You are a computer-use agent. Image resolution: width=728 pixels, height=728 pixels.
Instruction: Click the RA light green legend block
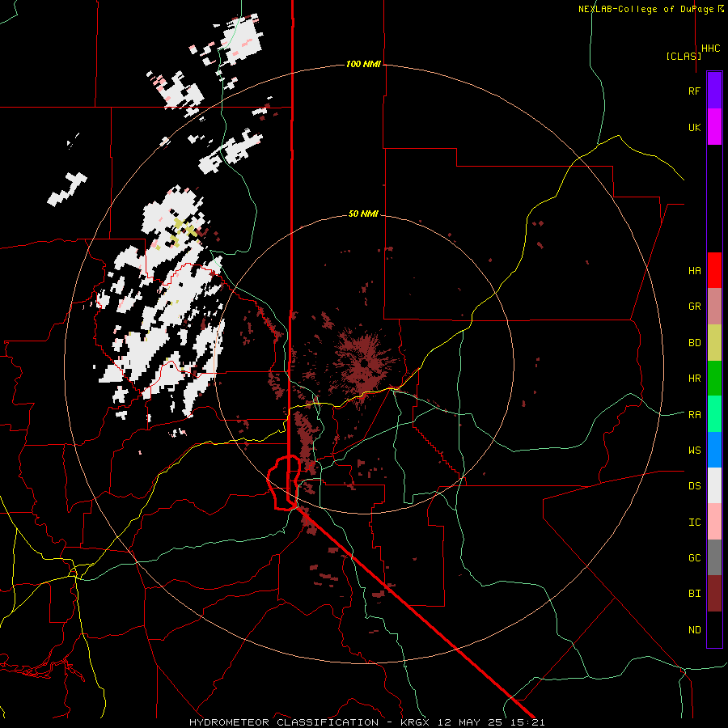(x=714, y=414)
